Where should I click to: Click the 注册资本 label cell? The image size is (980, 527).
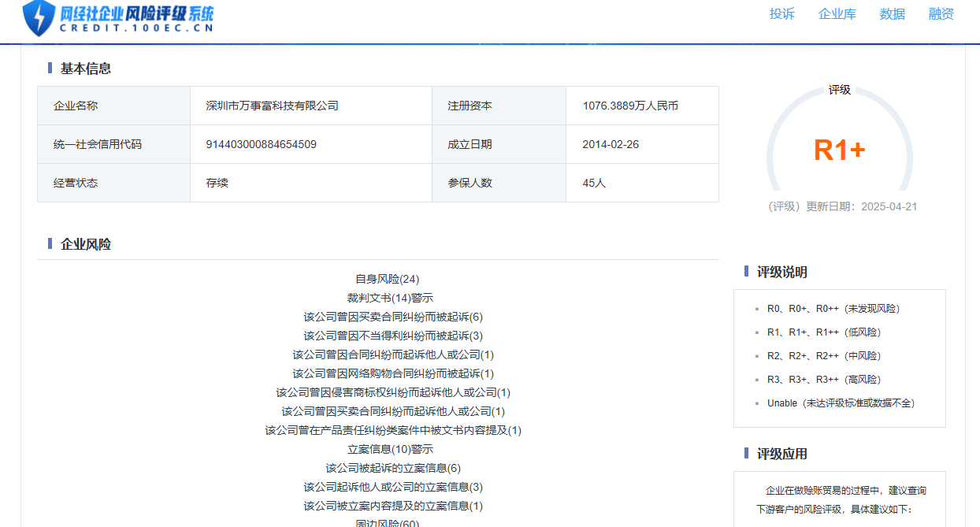[x=499, y=106]
